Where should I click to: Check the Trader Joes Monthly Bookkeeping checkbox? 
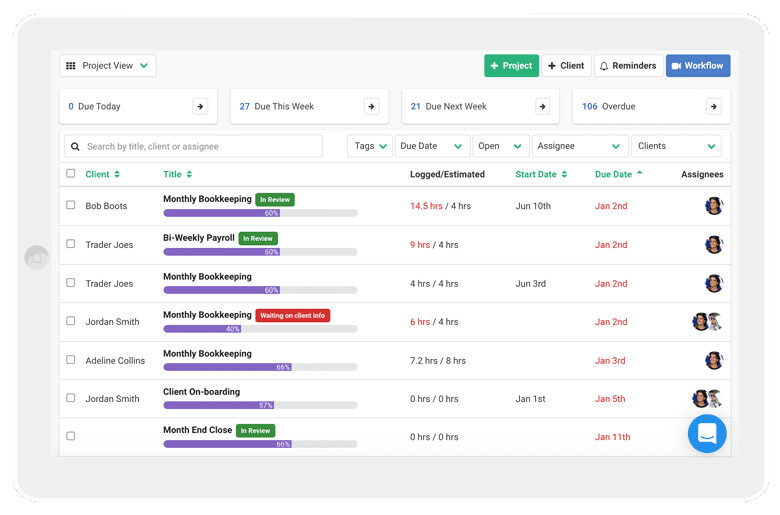[71, 283]
